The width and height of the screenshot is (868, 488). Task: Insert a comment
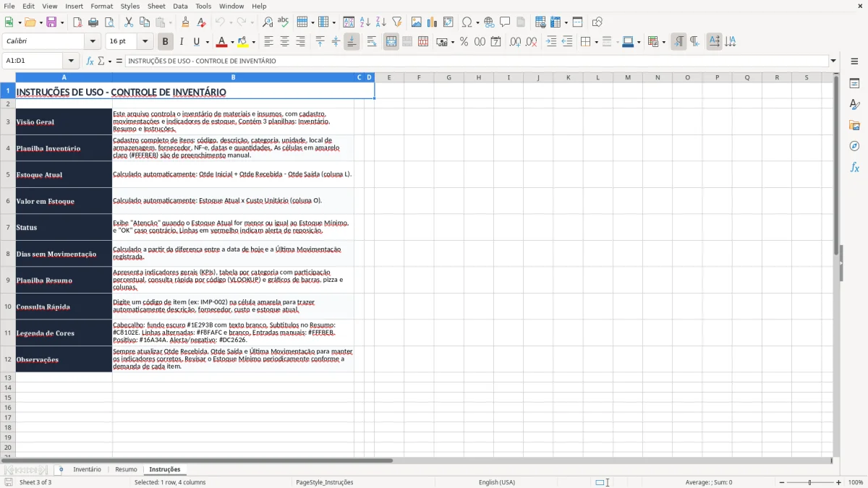click(x=504, y=22)
